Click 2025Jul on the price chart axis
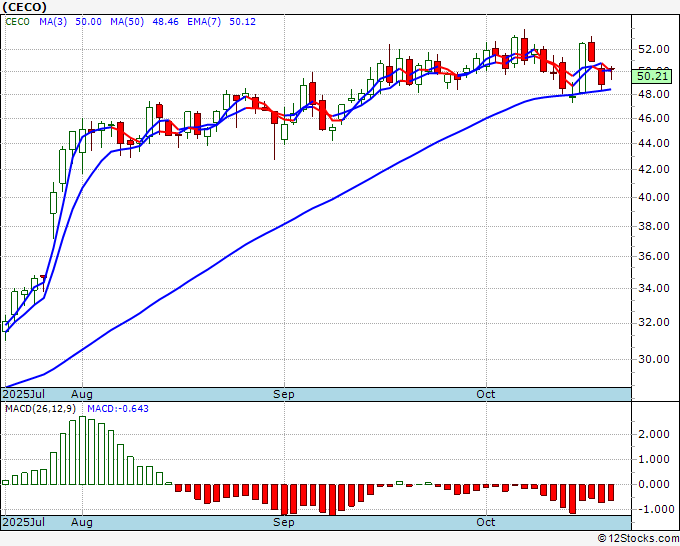This screenshot has width=680, height=546. [24, 394]
